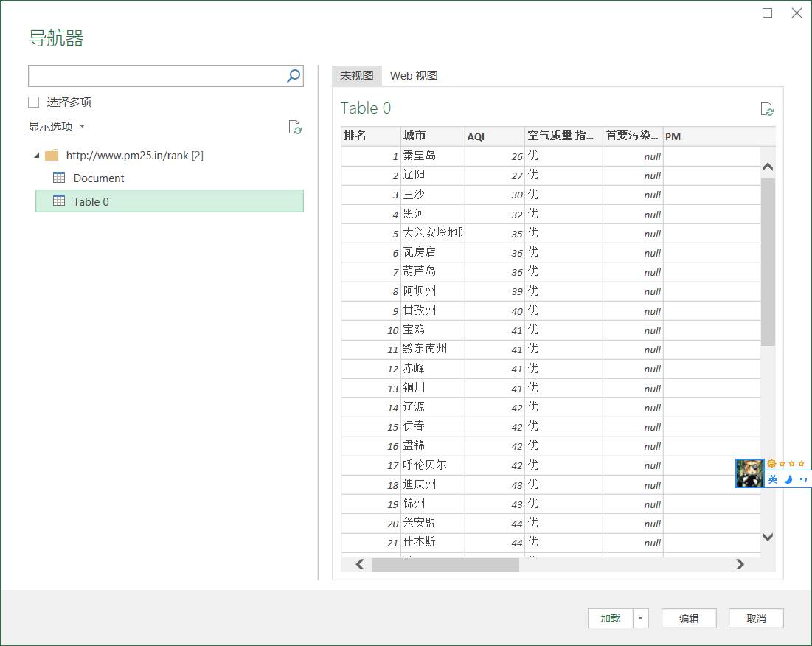Click the AQI column header
The height and width of the screenshot is (646, 812).
coord(495,136)
